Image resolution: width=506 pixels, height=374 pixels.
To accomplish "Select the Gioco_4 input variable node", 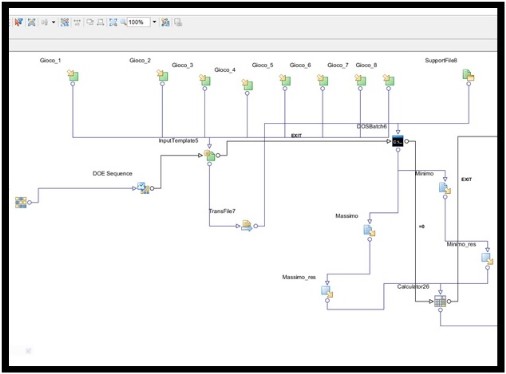I will (247, 84).
